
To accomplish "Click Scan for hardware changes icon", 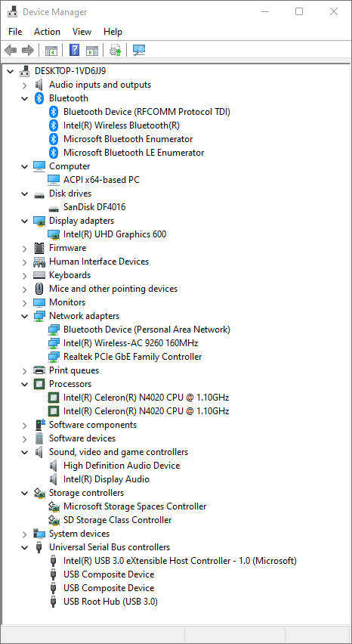I will pyautogui.click(x=140, y=51).
